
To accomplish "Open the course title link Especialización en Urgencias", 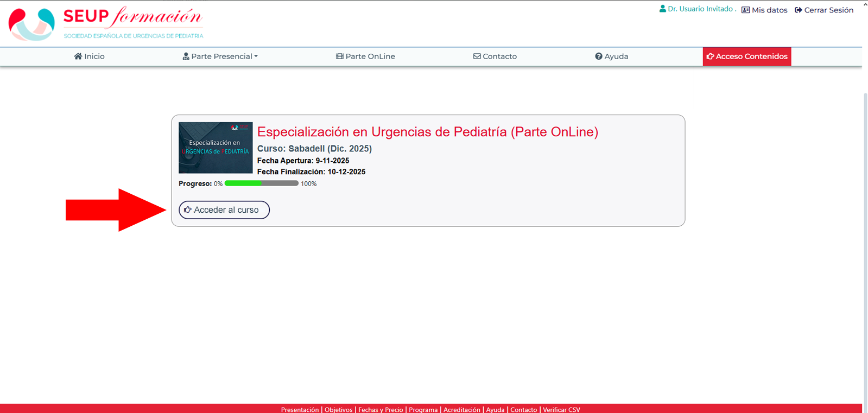I will coord(427,132).
